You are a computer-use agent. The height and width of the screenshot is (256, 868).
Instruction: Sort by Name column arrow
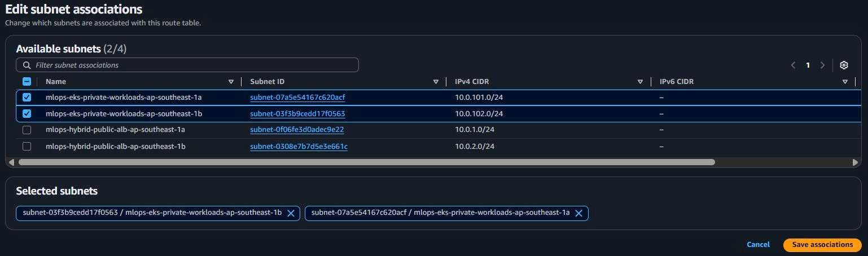coord(231,82)
